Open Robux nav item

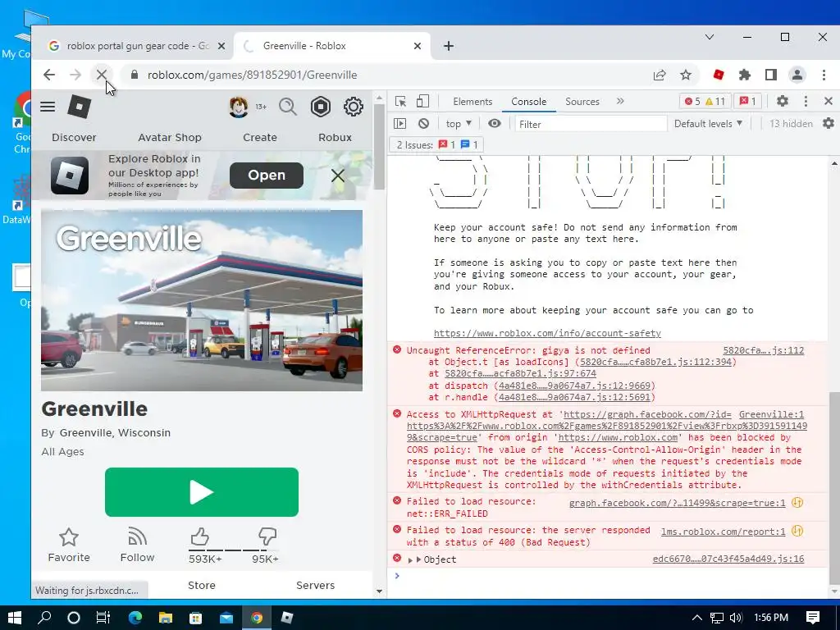335,137
